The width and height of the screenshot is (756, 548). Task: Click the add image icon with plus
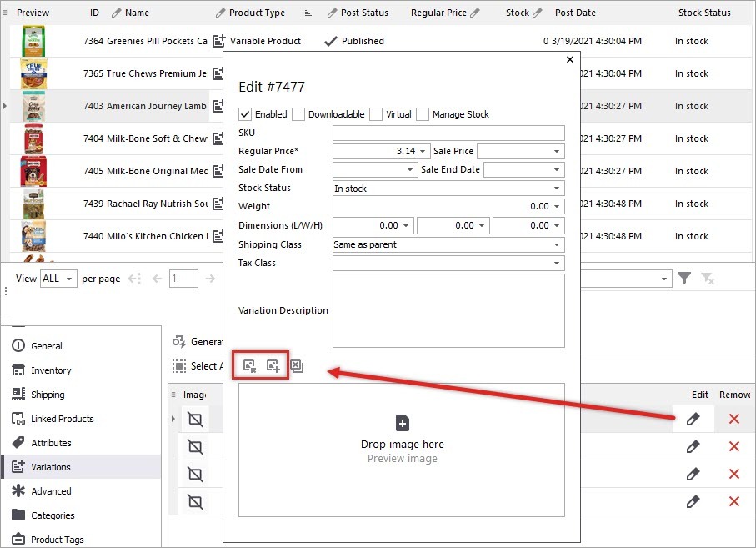[273, 365]
